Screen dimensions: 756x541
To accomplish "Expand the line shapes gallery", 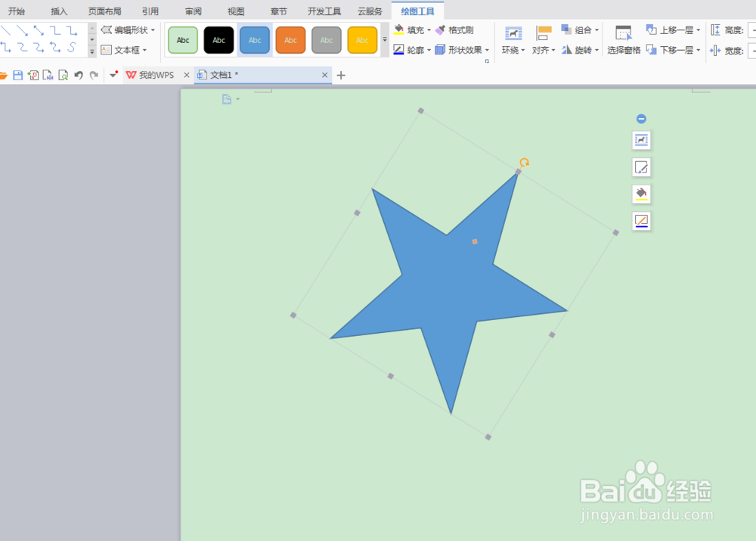I will click(91, 51).
